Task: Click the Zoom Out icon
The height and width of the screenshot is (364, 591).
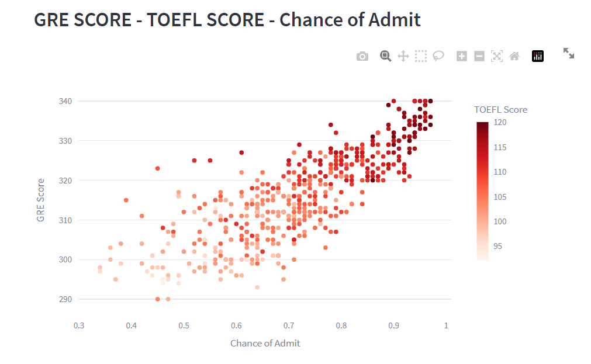Action: click(479, 56)
